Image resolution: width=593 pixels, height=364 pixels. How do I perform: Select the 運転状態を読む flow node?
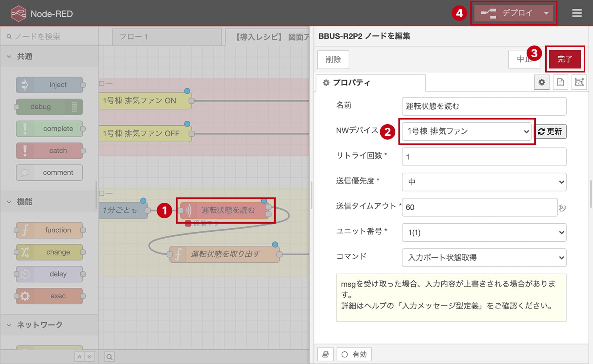[x=225, y=210]
